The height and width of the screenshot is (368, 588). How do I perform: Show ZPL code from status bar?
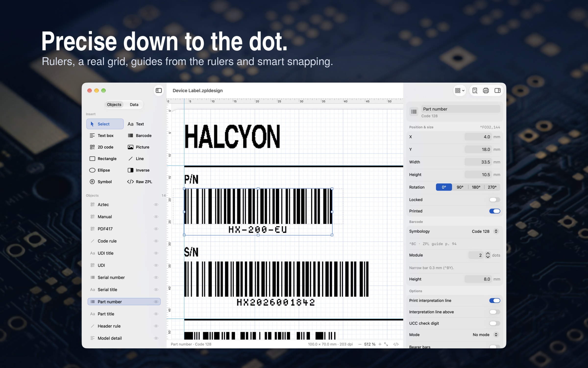(x=396, y=344)
